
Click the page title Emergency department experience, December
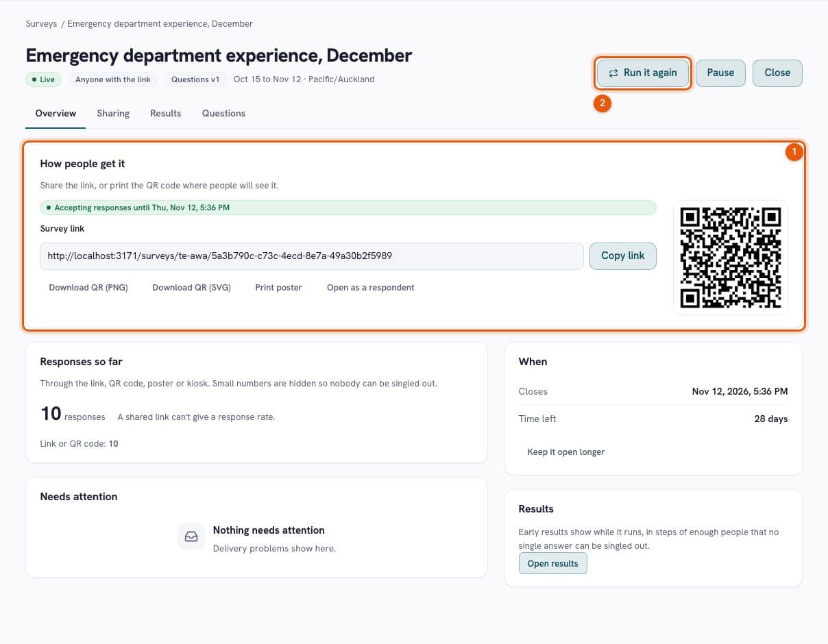pyautogui.click(x=219, y=55)
